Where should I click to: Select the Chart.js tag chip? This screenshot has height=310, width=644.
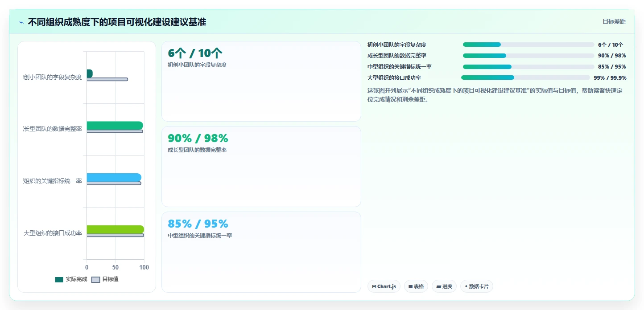[x=384, y=286]
